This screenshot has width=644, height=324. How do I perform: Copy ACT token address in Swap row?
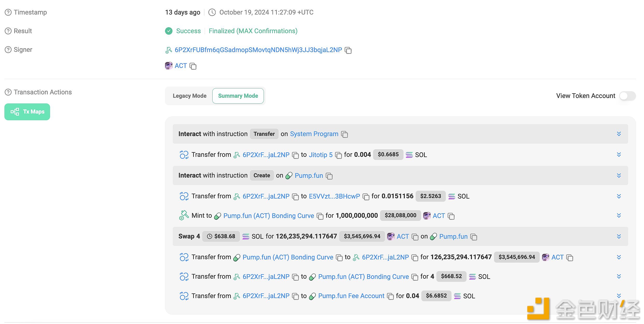coord(415,237)
